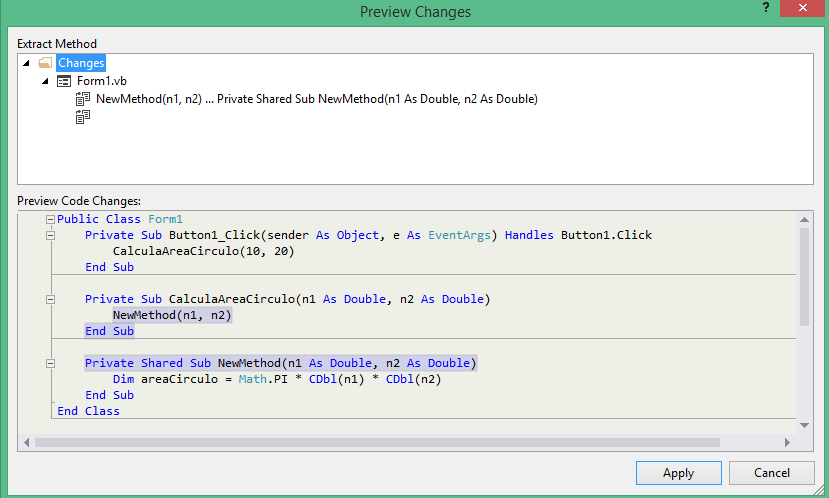Click the horizontal scroll left arrow
The height and width of the screenshot is (498, 829).
26,442
